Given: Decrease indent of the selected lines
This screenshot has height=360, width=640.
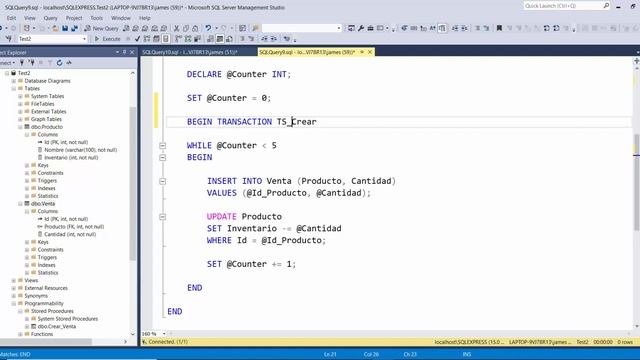Looking at the screenshot, I should pos(264,39).
